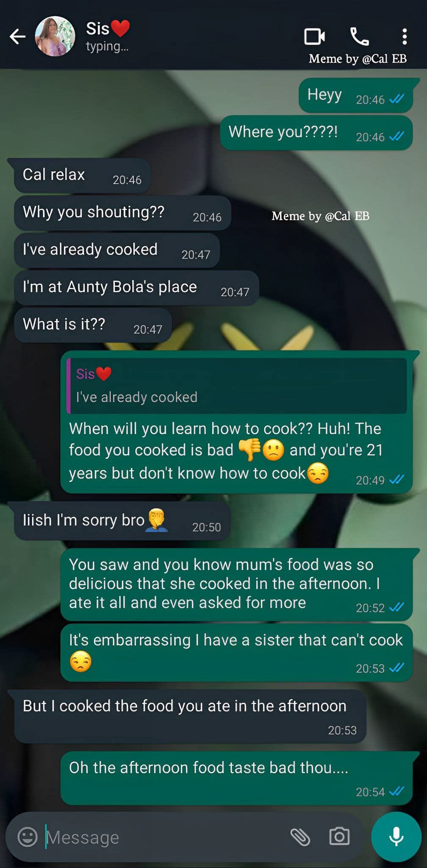Open the emoji picker in message bar
The width and height of the screenshot is (427, 868).
[28, 837]
